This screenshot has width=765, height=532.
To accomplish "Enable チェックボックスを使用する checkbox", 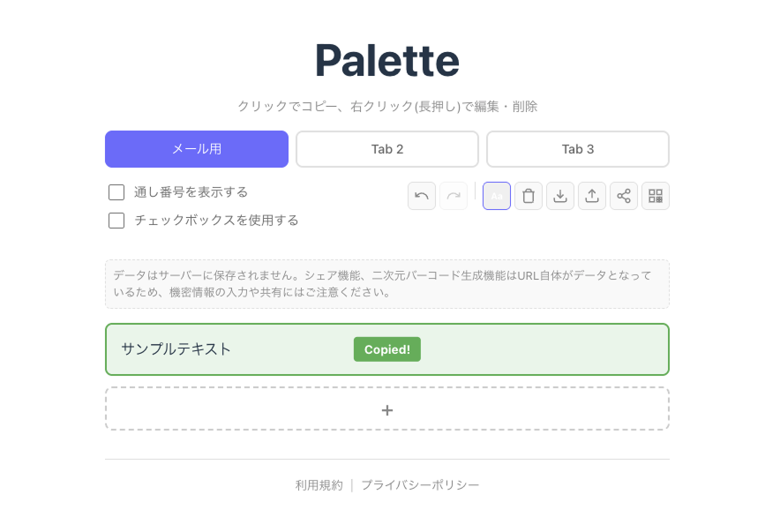I will [116, 221].
